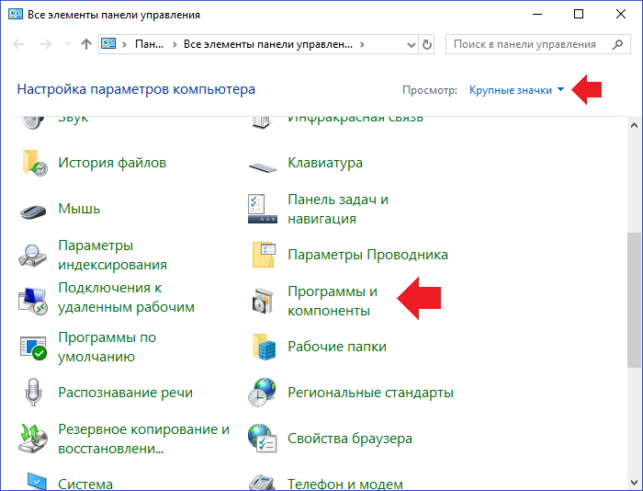Refresh the Control Panel view

[x=427, y=44]
